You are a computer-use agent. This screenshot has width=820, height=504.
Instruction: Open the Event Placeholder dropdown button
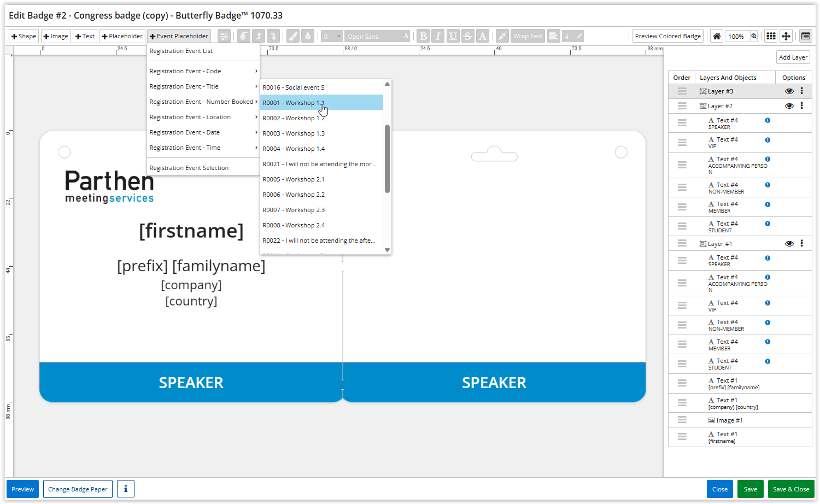click(179, 36)
